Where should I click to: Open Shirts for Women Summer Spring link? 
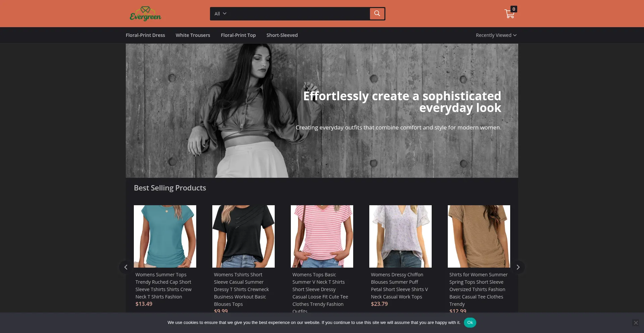tap(478, 289)
